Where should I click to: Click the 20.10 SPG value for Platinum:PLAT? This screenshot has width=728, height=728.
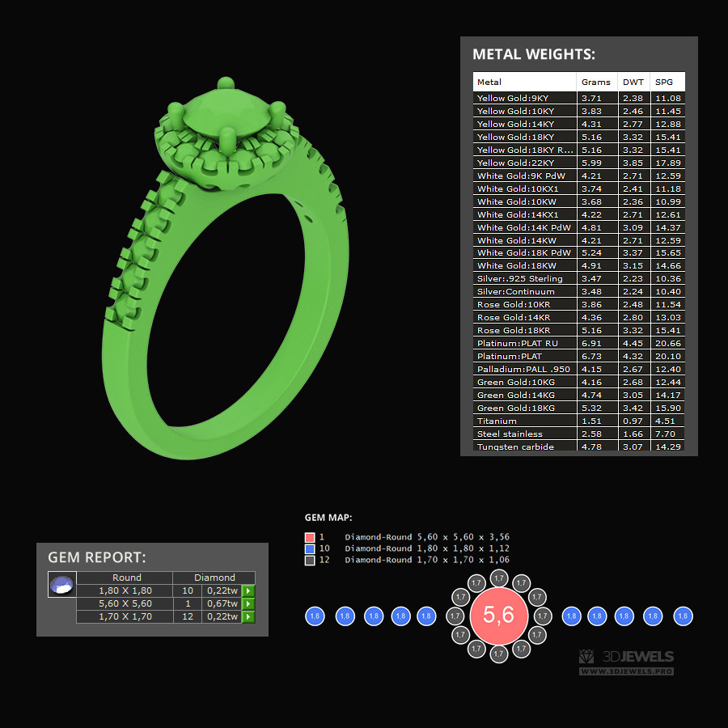pos(668,356)
